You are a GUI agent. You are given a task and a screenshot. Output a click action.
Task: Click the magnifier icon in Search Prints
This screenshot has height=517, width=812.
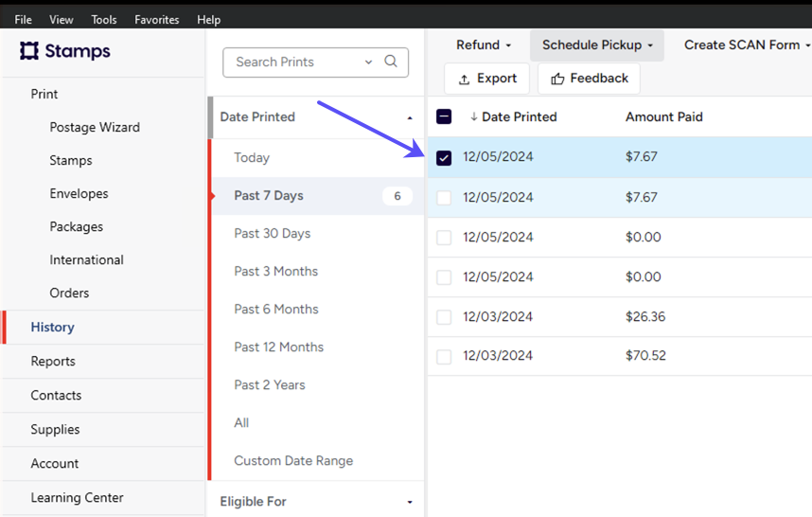click(391, 62)
